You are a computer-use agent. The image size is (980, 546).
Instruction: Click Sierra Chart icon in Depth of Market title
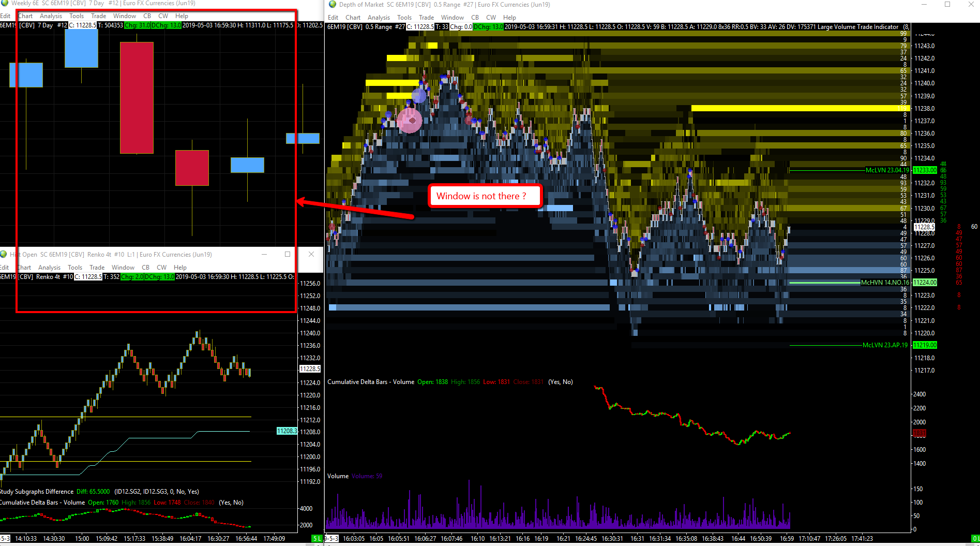[331, 5]
